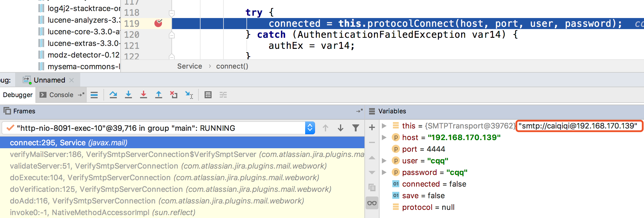Click the remove watch minus icon
Image resolution: width=644 pixels, height=218 pixels.
click(372, 142)
